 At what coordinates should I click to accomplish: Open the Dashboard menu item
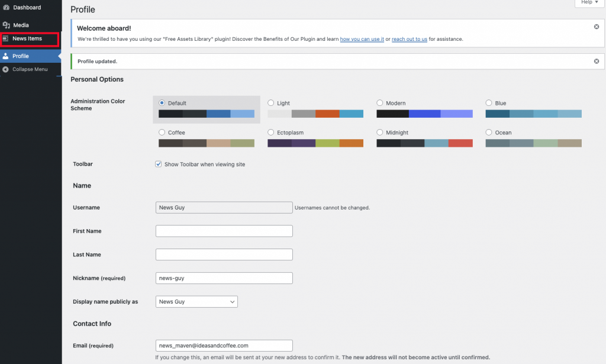coord(27,8)
